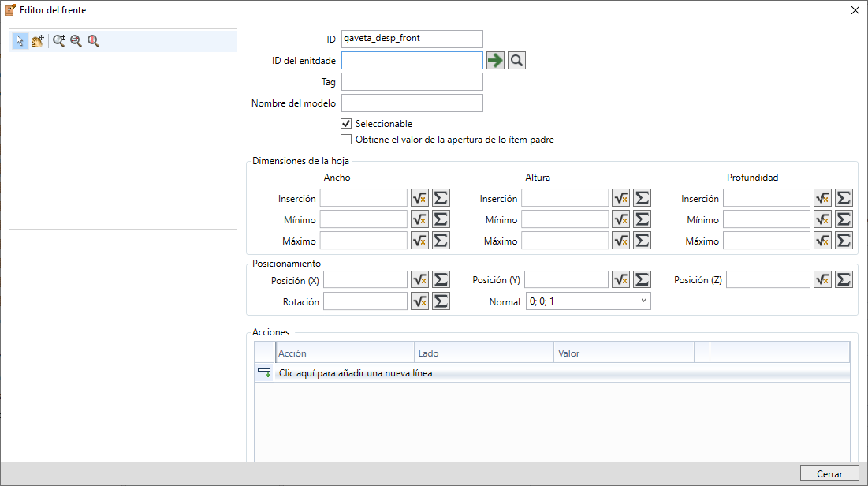Open formula editor for Posición (Y)
Viewport: 868px width, 486px height.
point(621,279)
